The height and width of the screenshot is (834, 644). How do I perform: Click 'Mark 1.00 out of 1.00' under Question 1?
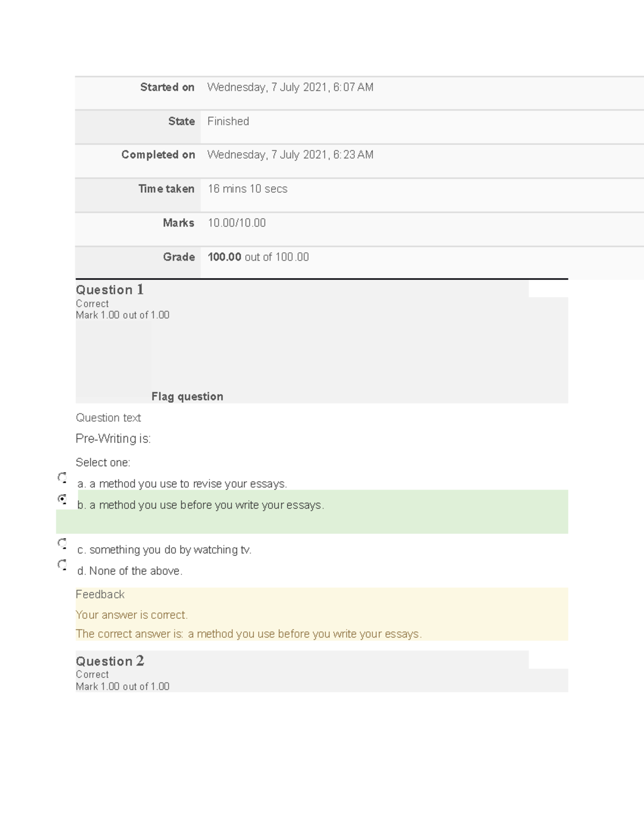coord(122,315)
